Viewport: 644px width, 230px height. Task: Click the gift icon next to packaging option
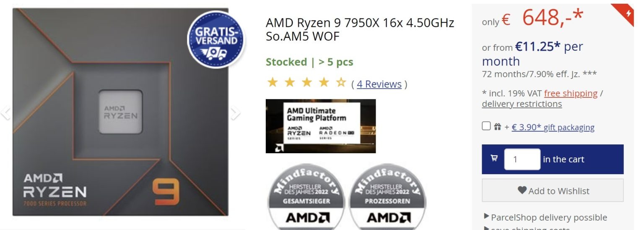498,127
